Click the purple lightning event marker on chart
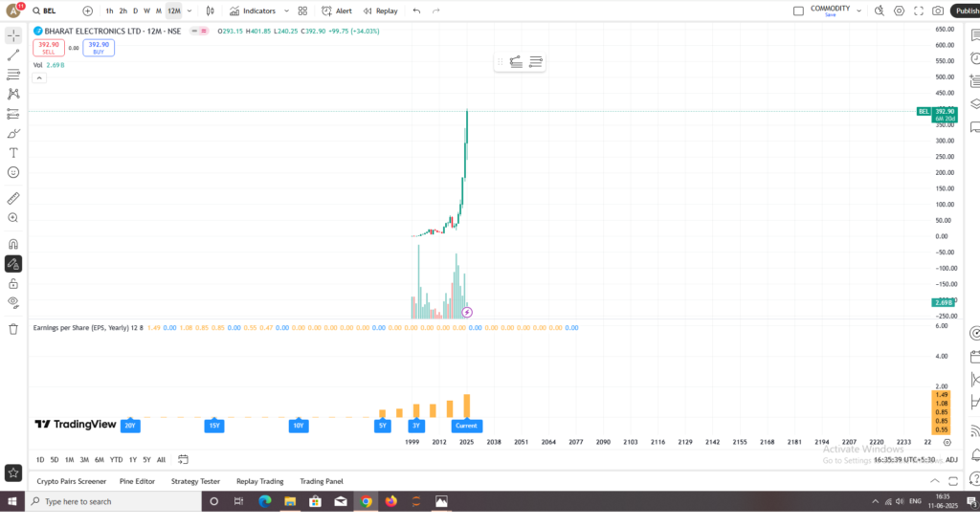Image resolution: width=980 pixels, height=527 pixels. click(x=467, y=312)
